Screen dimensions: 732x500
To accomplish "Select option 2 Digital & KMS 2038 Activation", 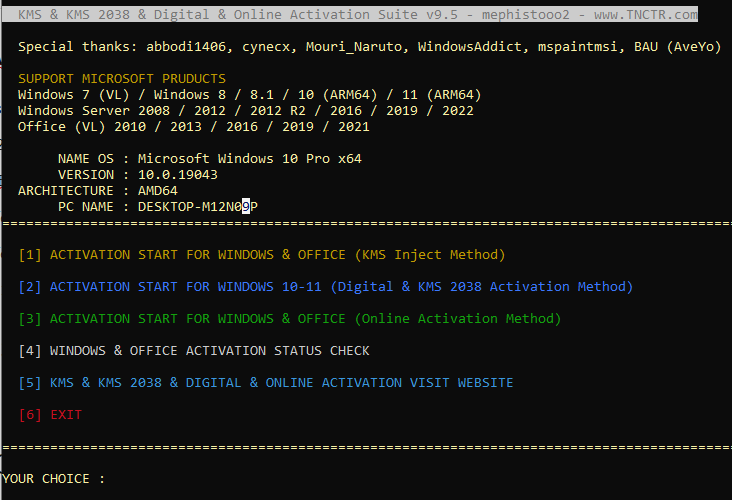I will tap(325, 287).
